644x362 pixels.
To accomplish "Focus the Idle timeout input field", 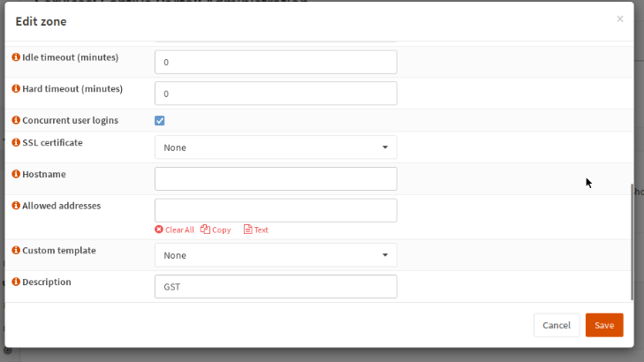I will coord(276,63).
